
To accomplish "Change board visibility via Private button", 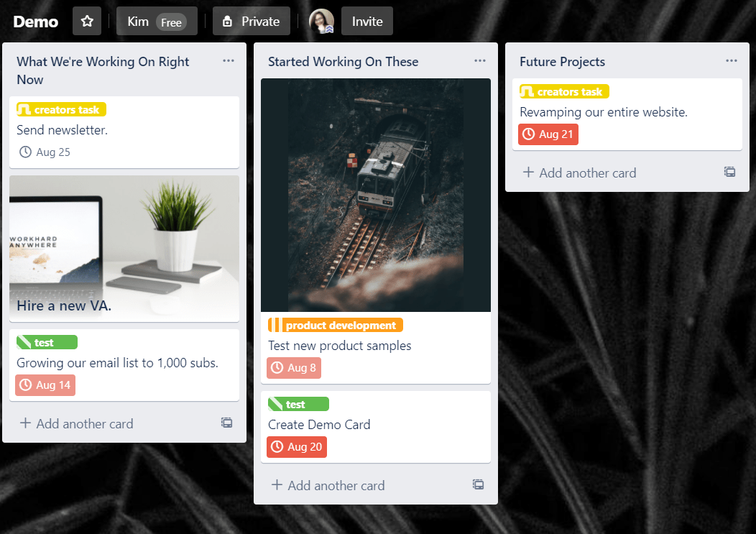I will coord(252,22).
